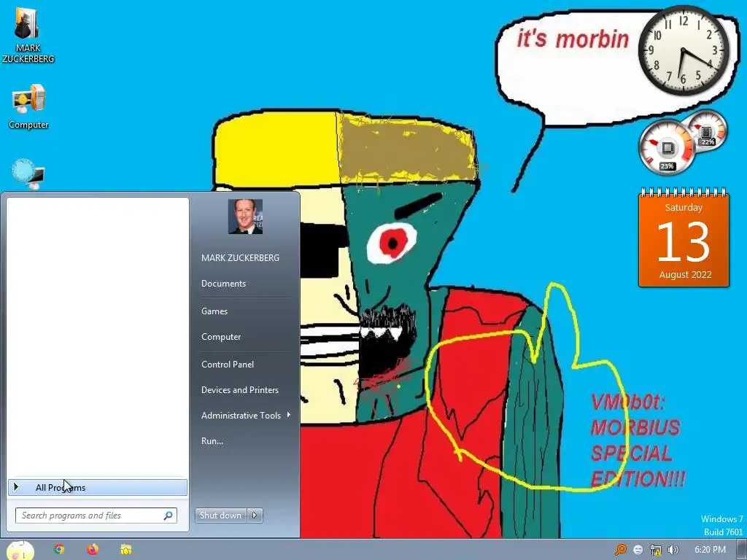Screen dimensions: 747x560
Task: Open the Run... dialog entry
Action: pyautogui.click(x=212, y=441)
